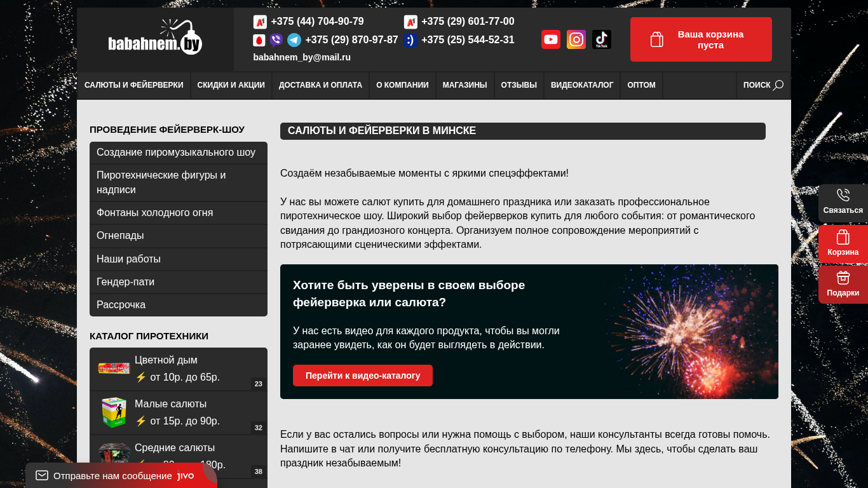
Task: Open the TikTok profile icon
Action: (x=602, y=39)
